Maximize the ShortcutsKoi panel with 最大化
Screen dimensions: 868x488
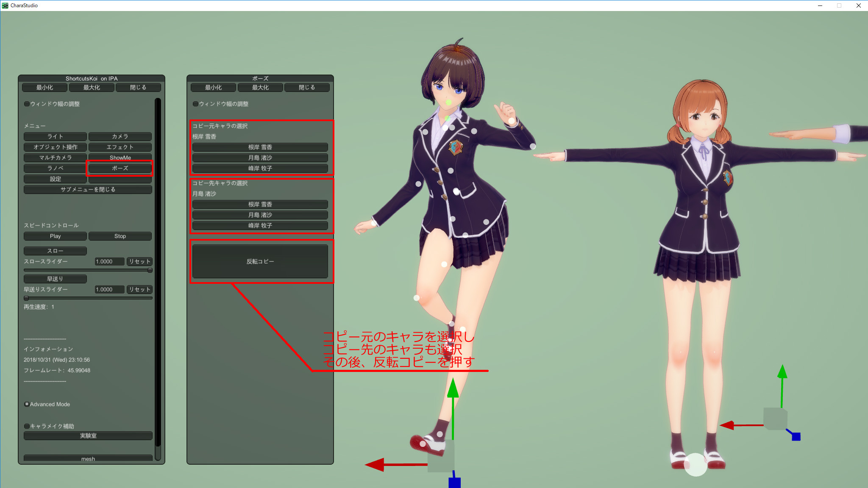(x=92, y=87)
